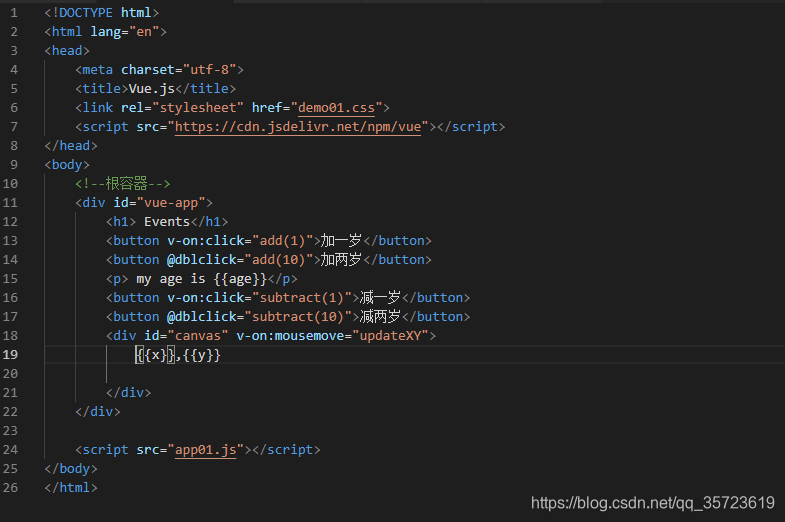
Task: Select line number 26 in the gutter
Action: [10, 487]
